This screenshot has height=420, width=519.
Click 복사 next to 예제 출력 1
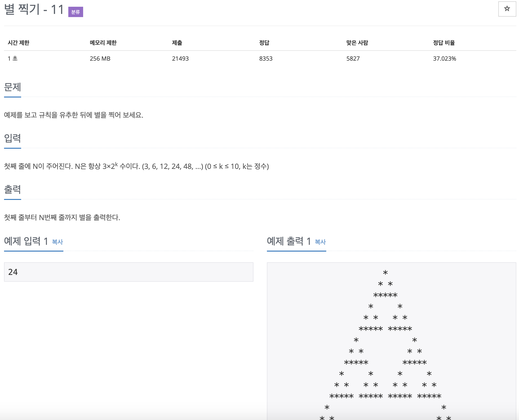[320, 242]
